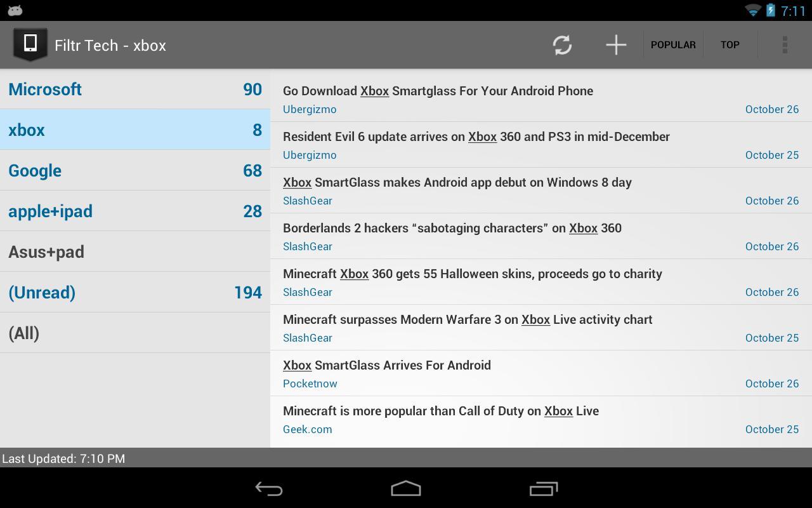The width and height of the screenshot is (812, 508).
Task: Switch to the TOP view
Action: click(730, 45)
